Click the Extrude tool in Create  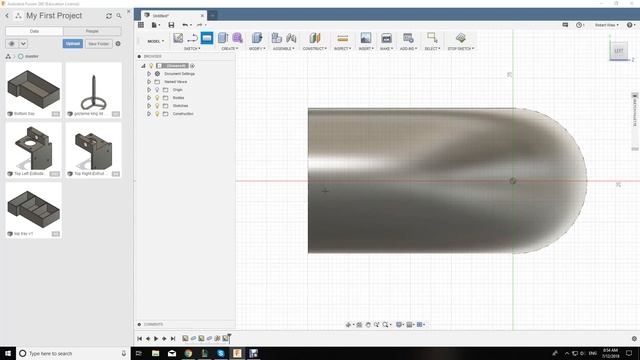[x=223, y=38]
